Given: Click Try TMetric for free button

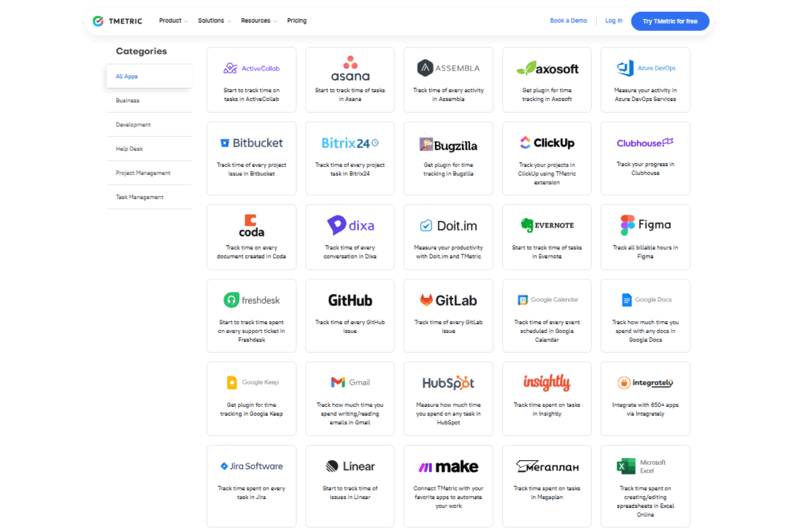Looking at the screenshot, I should coord(670,21).
